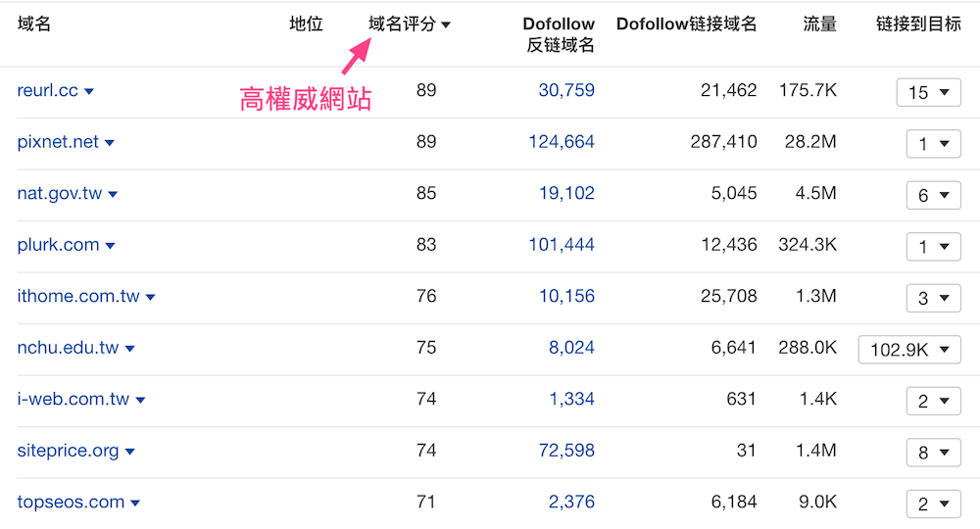
Task: Select the 21,462 linked domains value
Action: click(x=728, y=90)
